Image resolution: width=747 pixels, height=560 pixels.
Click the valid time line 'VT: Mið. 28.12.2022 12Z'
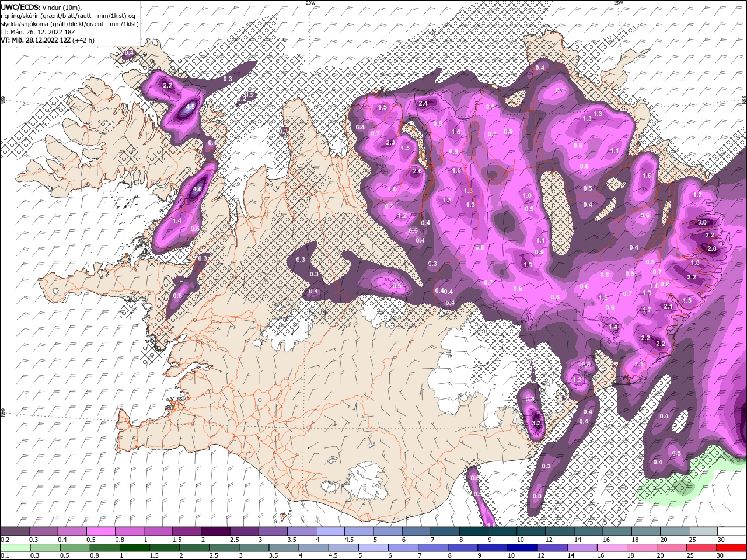36,40
